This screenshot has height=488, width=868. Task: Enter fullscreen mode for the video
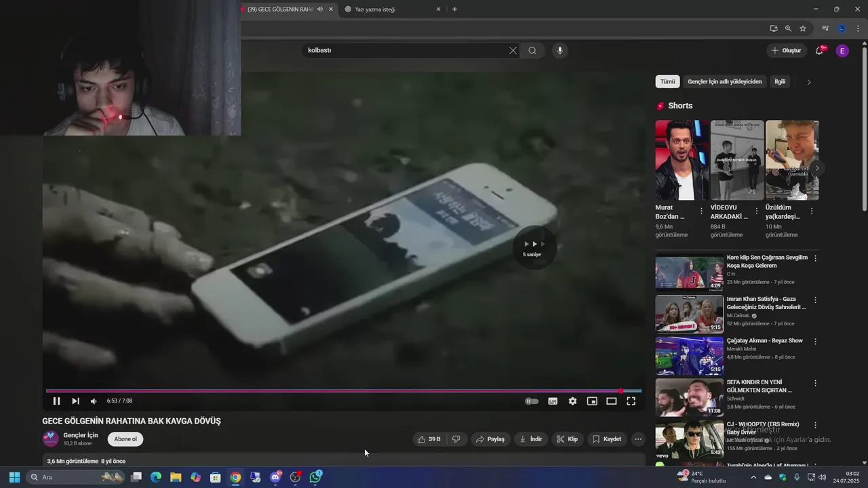click(631, 401)
